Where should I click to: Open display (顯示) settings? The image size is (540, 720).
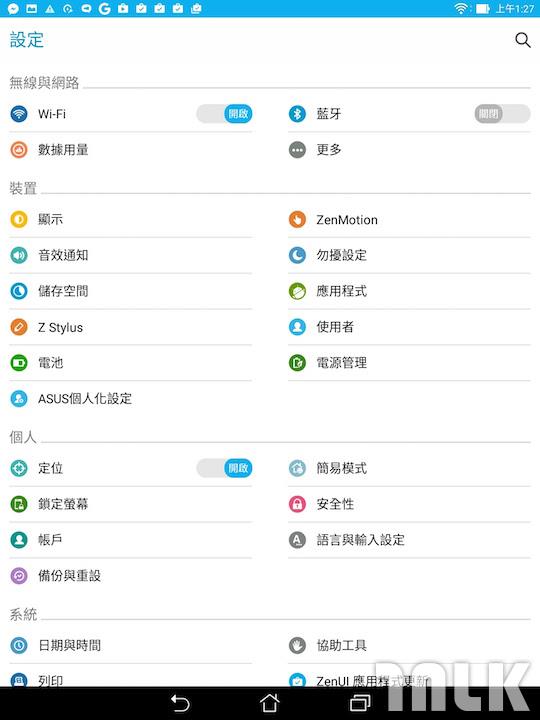[x=131, y=219]
